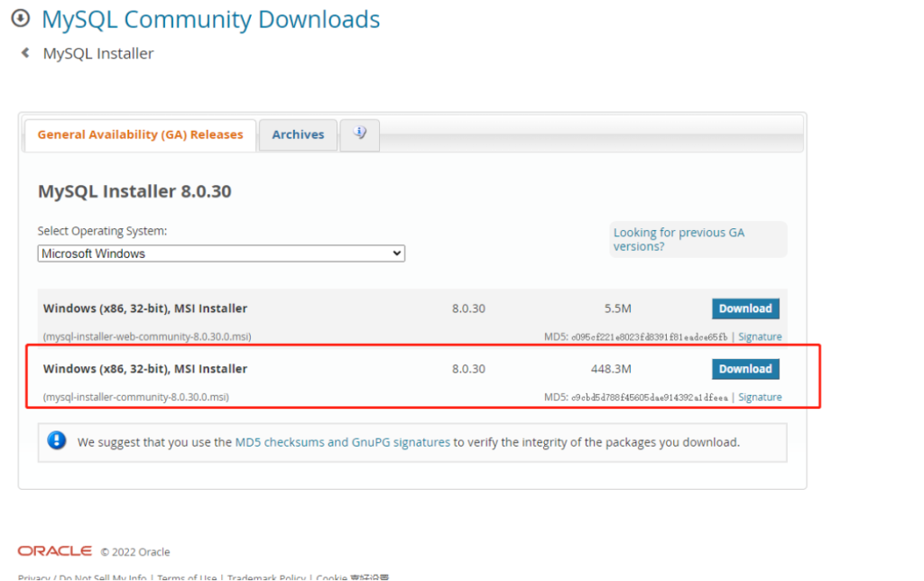Switch to the General Availability (GA) Releases tab
924x581 pixels.
click(140, 135)
